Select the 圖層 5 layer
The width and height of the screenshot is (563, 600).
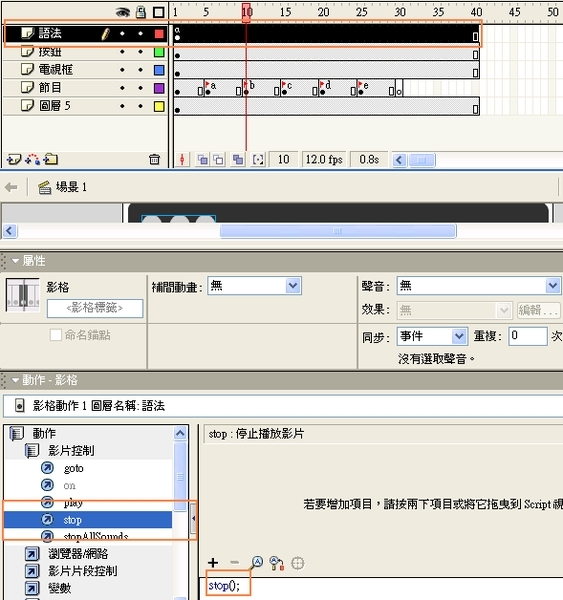(55, 106)
